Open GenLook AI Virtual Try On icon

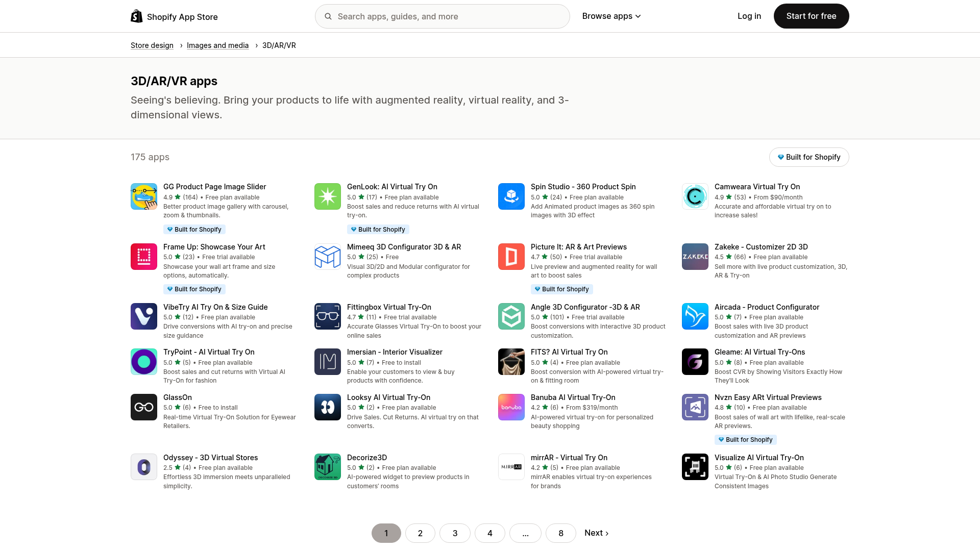(328, 196)
